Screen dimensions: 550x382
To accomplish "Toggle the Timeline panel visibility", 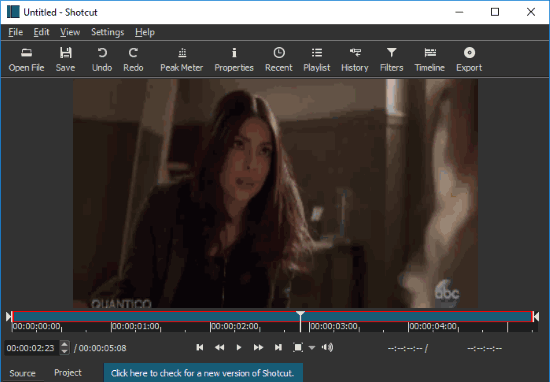I will pyautogui.click(x=429, y=60).
